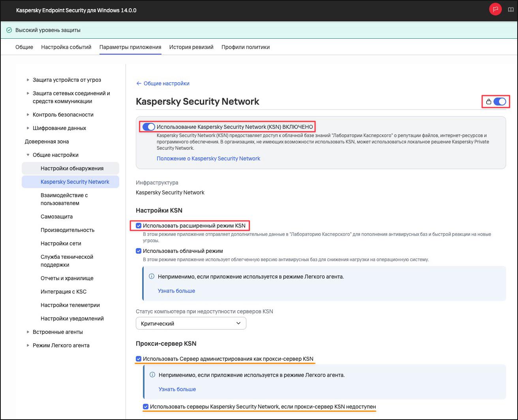This screenshot has width=518, height=420.
Task: Click the lock icon beside the KSN switch
Action: 489,102
